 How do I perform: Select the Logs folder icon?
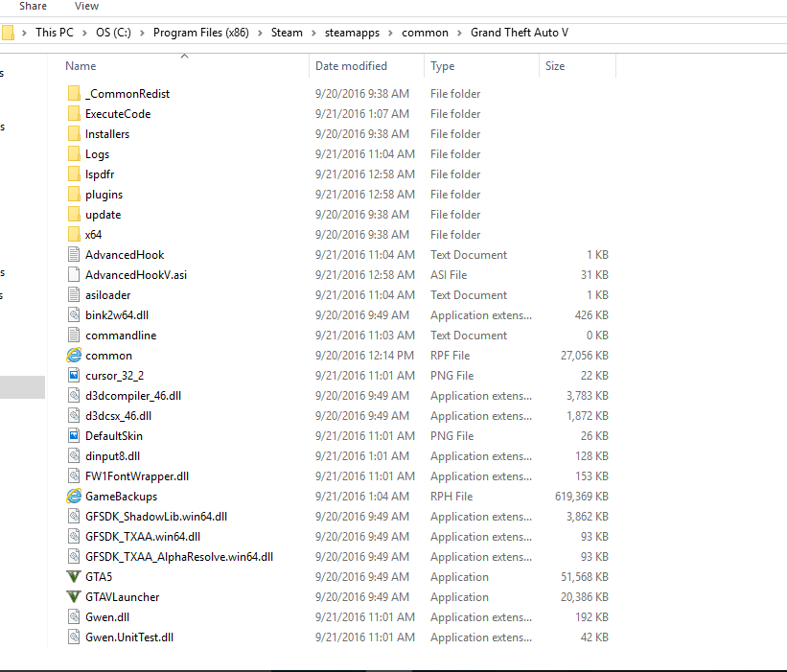tap(74, 153)
